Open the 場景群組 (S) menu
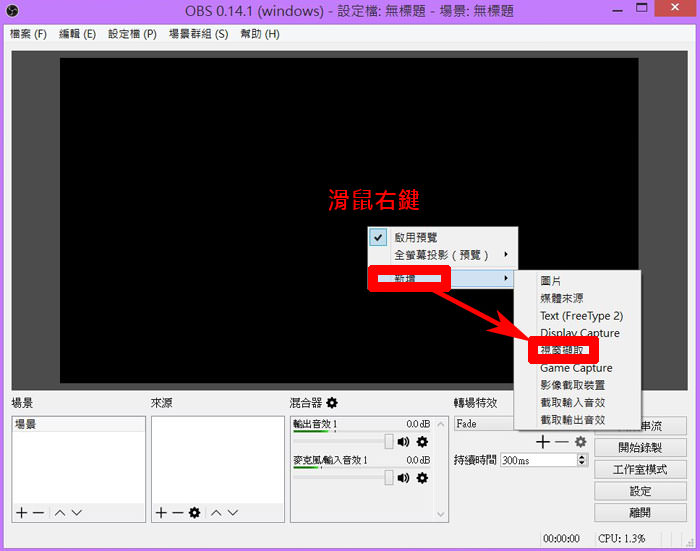This screenshot has width=700, height=551. [198, 34]
